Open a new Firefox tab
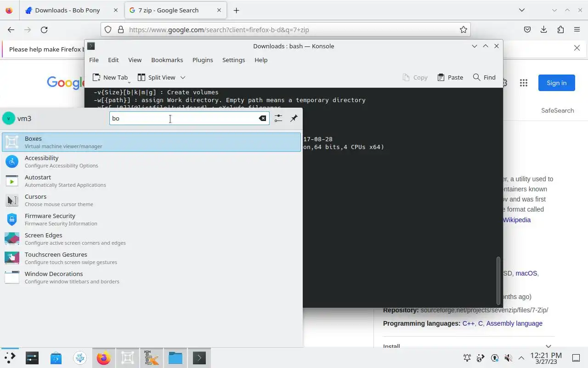The height and width of the screenshot is (368, 588). [236, 10]
